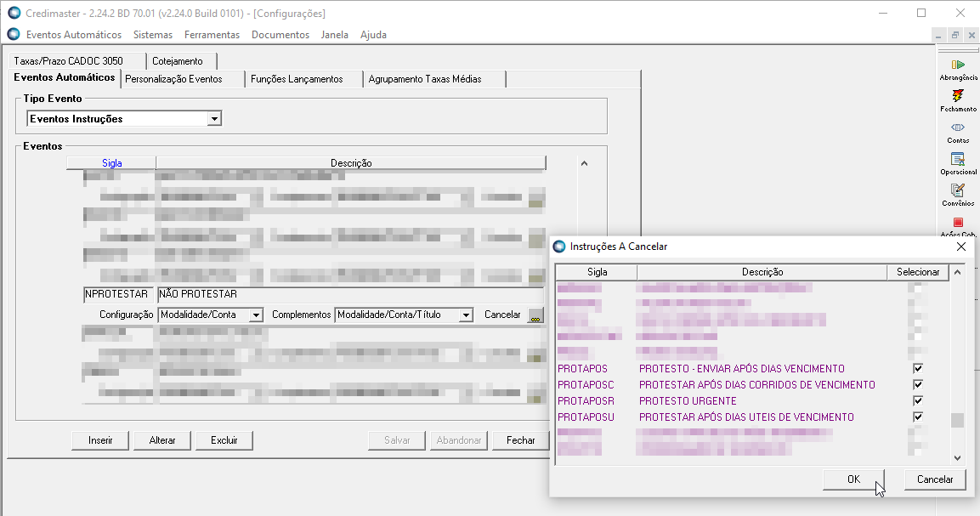This screenshot has width=980, height=516.
Task: Click 'PROTESTO URGENTE' description
Action: point(688,401)
